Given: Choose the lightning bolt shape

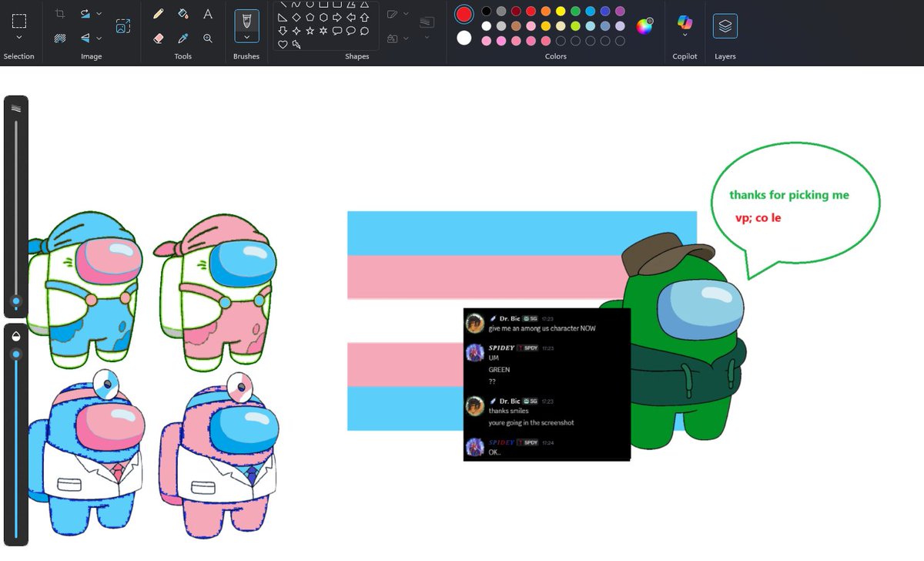Looking at the screenshot, I should point(296,45).
